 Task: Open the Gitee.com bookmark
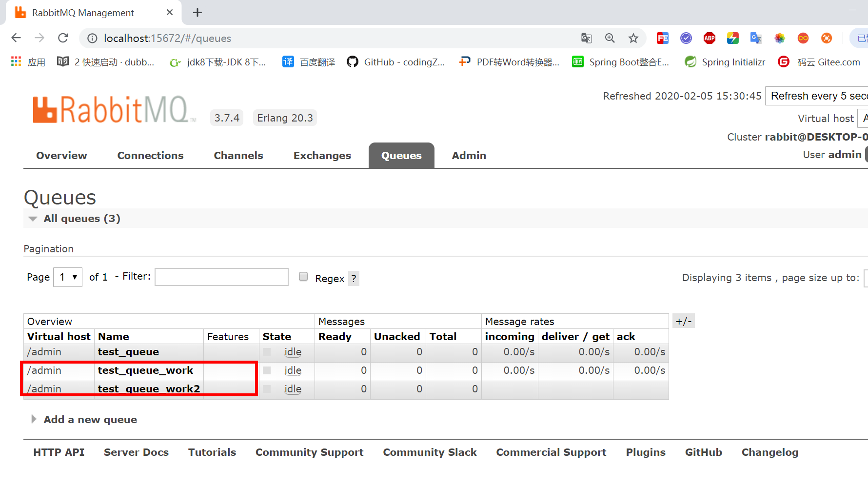(819, 62)
